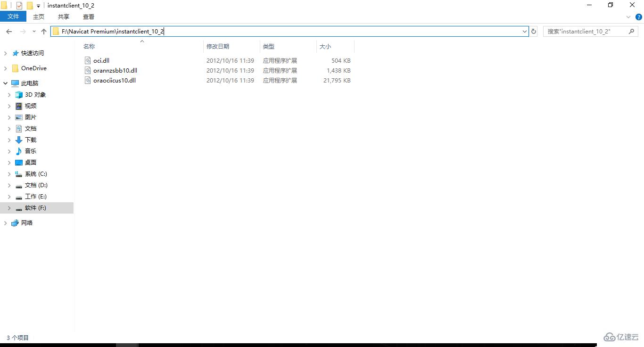Screen dimensions: 644x347
Task: Refresh the current folder view
Action: tap(534, 31)
